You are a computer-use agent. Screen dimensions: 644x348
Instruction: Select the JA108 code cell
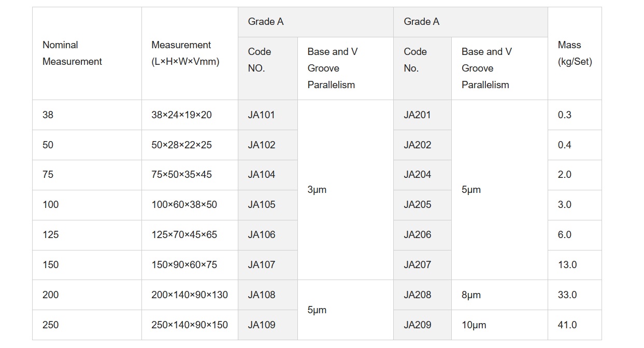pyautogui.click(x=267, y=295)
